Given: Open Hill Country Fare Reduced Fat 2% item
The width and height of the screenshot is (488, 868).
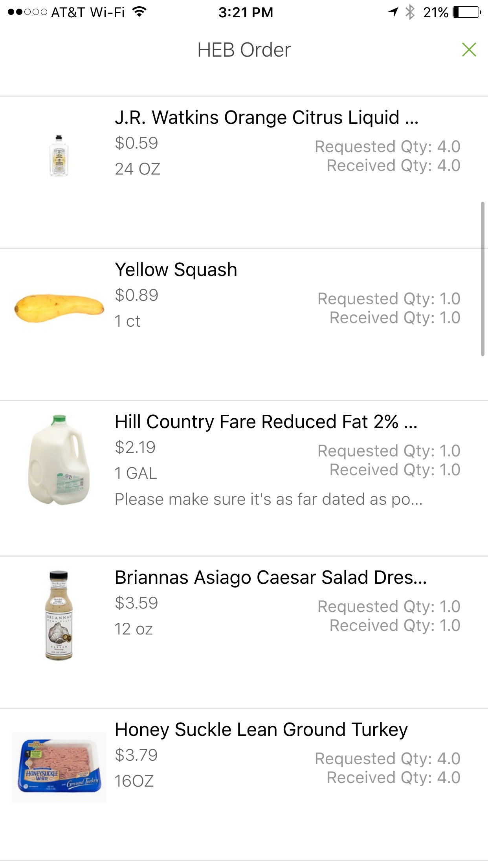Looking at the screenshot, I should tap(266, 422).
